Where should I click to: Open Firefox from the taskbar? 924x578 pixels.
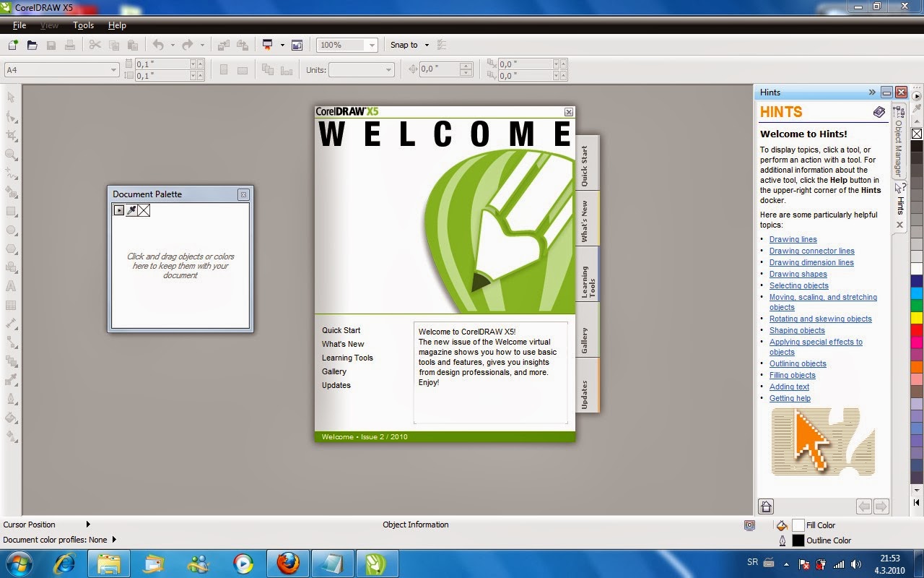click(x=287, y=563)
